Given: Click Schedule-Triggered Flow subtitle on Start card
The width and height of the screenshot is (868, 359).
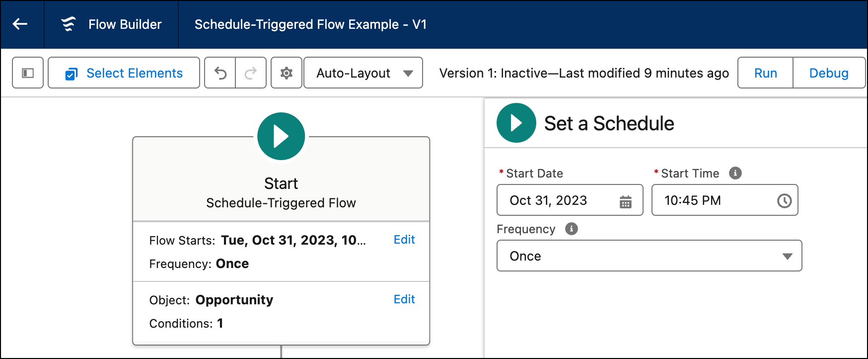Looking at the screenshot, I should tap(281, 203).
